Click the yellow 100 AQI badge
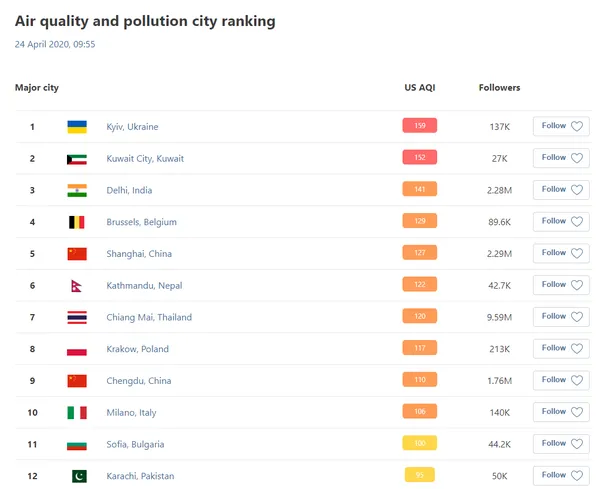 [x=420, y=443]
